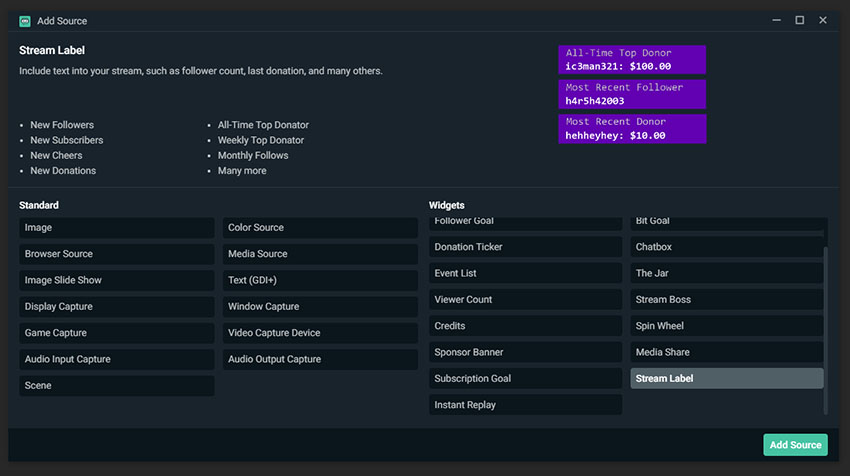Click the 'New Subscribers' bullet text

[67, 140]
